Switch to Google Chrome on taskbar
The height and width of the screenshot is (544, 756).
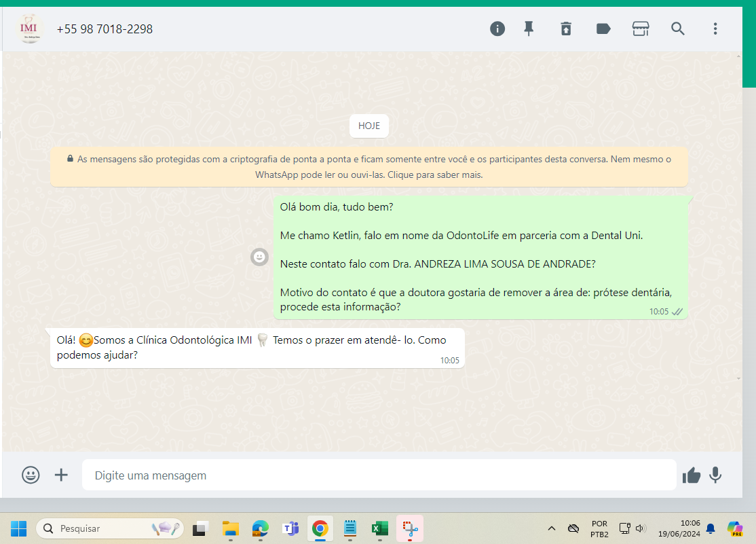pyautogui.click(x=320, y=528)
